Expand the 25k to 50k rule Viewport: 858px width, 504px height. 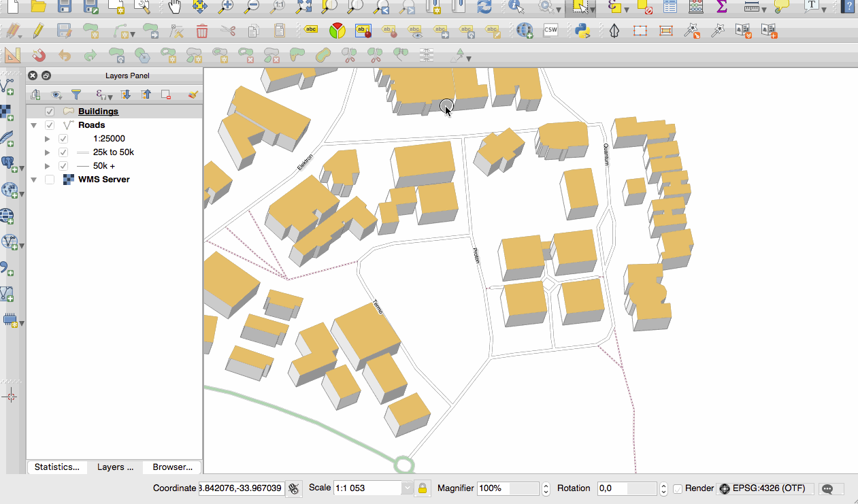click(47, 152)
